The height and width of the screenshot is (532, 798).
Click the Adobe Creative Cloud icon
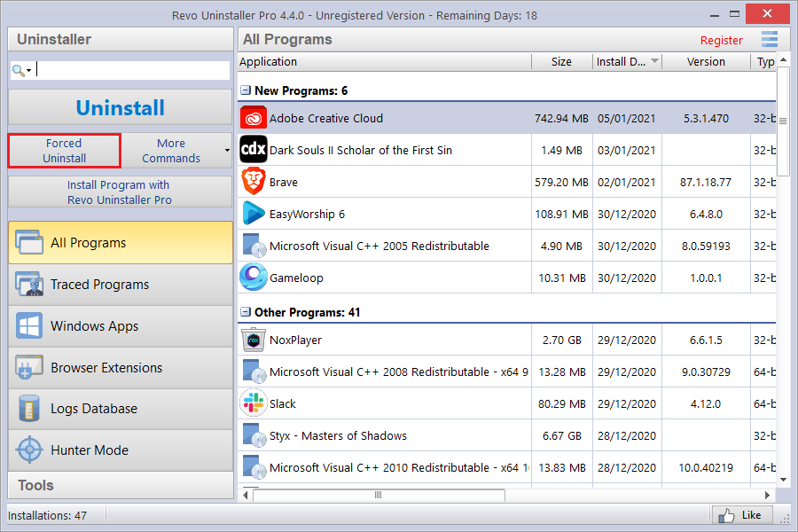[x=254, y=118]
